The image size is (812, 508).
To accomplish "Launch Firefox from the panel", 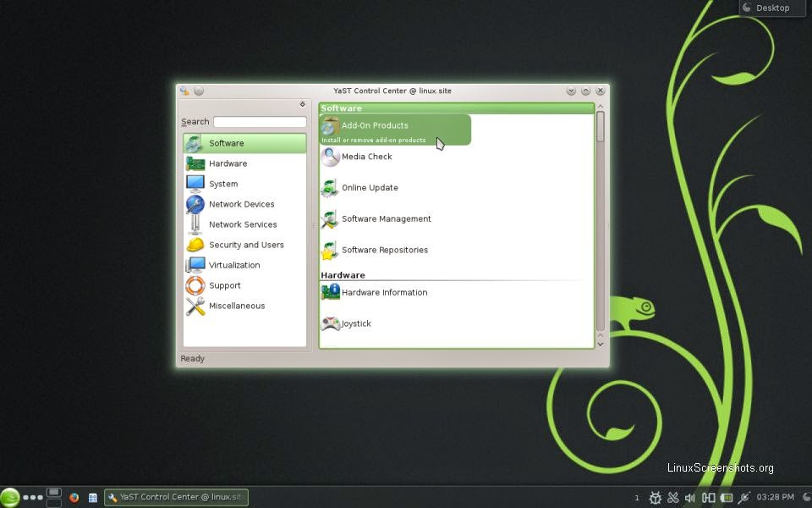I will [74, 498].
